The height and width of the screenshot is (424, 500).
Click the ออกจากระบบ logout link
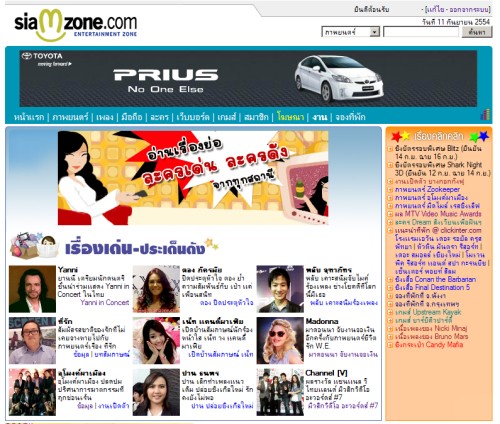(x=469, y=10)
